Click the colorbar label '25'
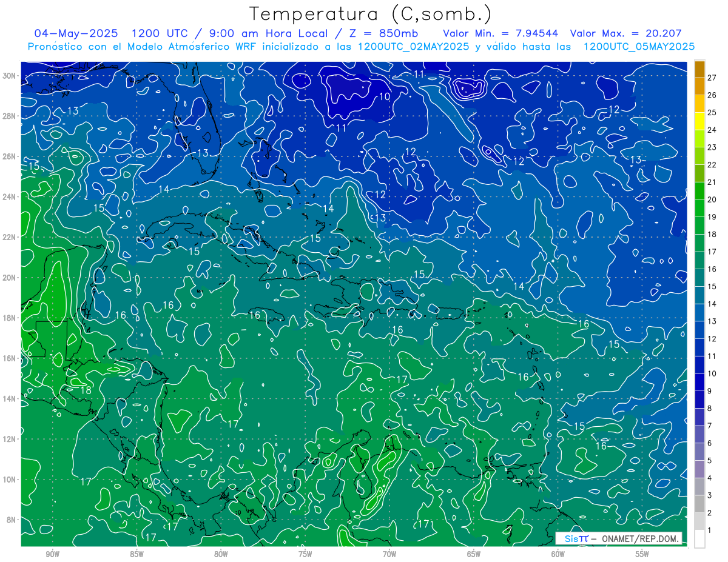728x562 pixels. coord(712,112)
